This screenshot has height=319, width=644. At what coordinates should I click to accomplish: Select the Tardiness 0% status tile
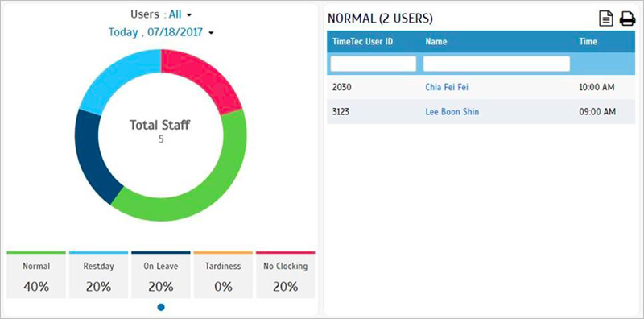click(x=223, y=275)
